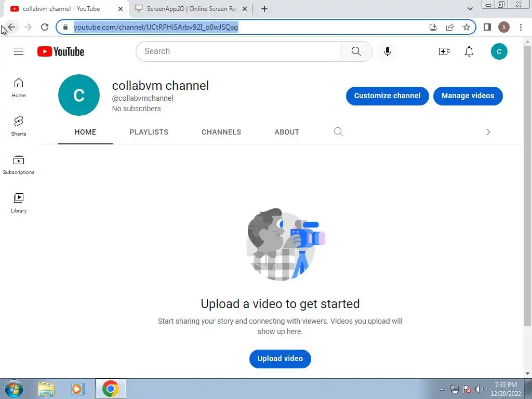Open the ABOUT tab
Viewport: 532px width, 399px height.
pos(287,132)
